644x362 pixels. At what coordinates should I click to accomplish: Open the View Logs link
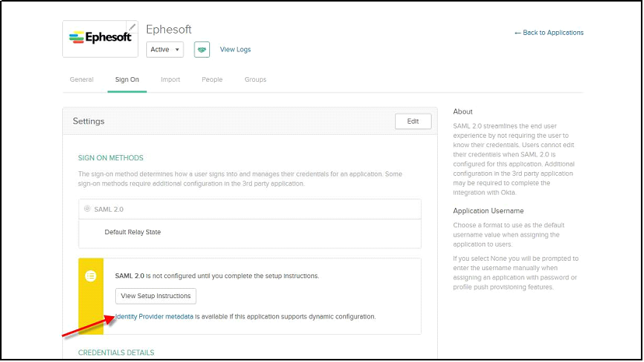pyautogui.click(x=236, y=49)
